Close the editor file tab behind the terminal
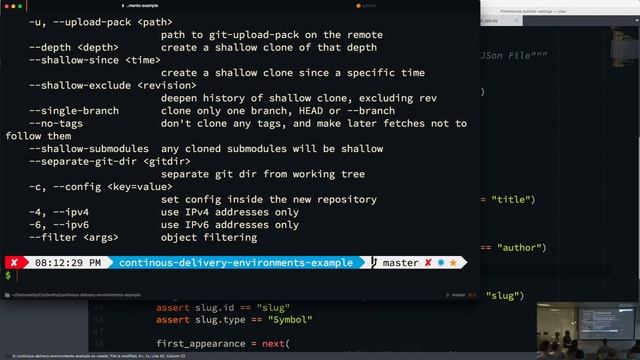This screenshot has width=640, height=360. [516, 20]
